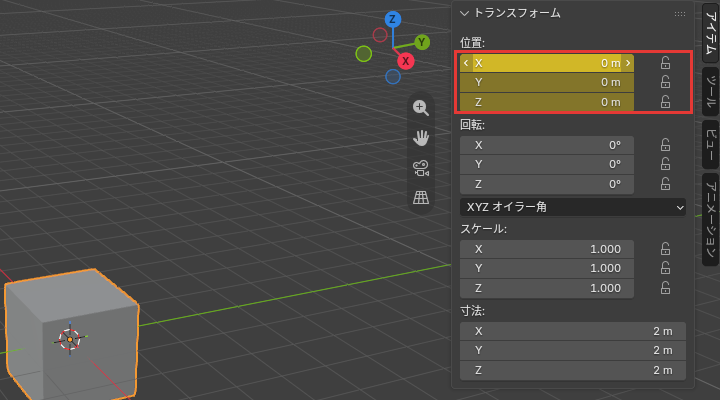Image resolution: width=720 pixels, height=400 pixels.
Task: Click the dimensions X field showing 2 m
Action: tap(573, 331)
